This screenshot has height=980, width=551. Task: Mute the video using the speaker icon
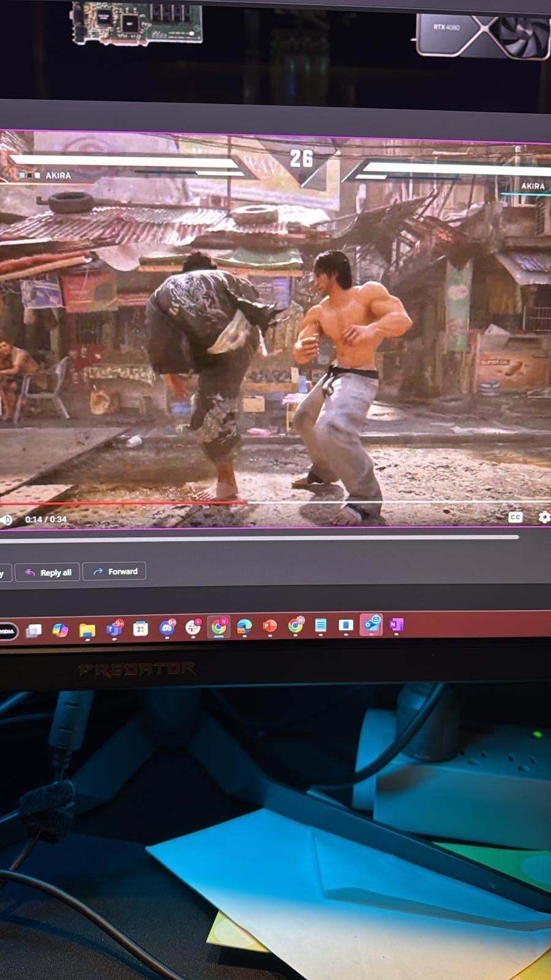tap(6, 520)
